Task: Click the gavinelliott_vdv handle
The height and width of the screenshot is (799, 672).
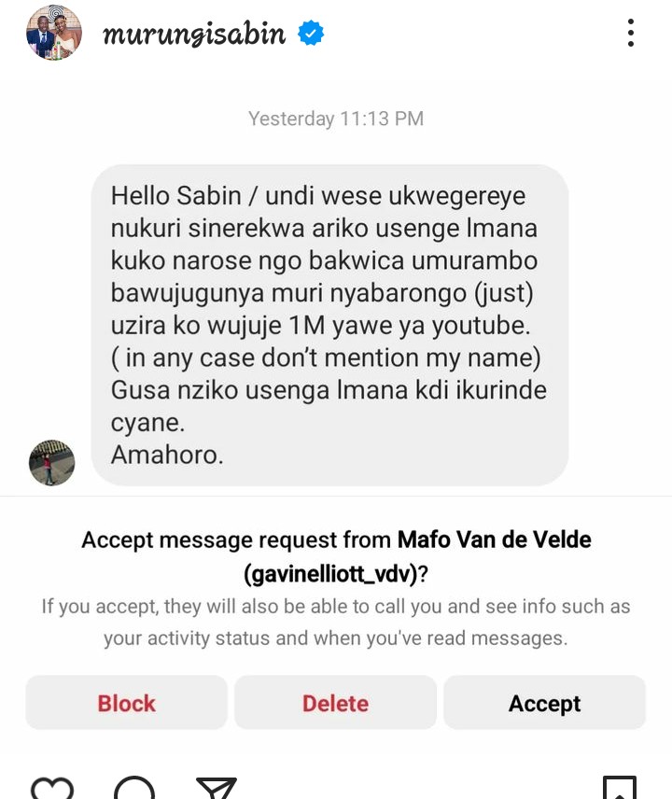Action: click(x=330, y=575)
